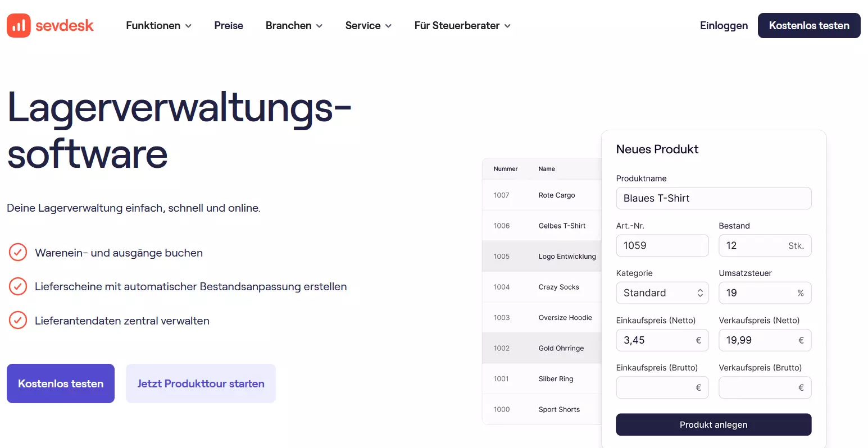Click the purple Kostenlos testen hero button
868x448 pixels.
pyautogui.click(x=60, y=383)
